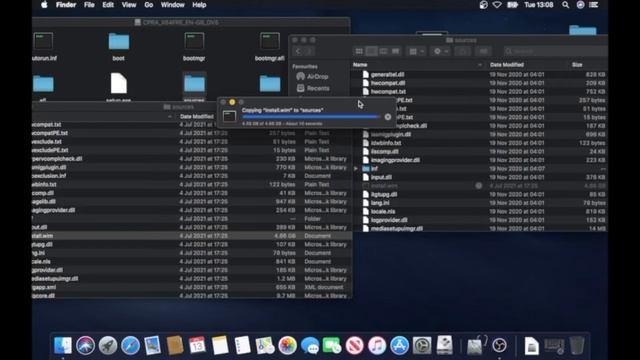Sort by the Name column header
Image resolution: width=640 pixels, height=360 pixels.
(360, 64)
